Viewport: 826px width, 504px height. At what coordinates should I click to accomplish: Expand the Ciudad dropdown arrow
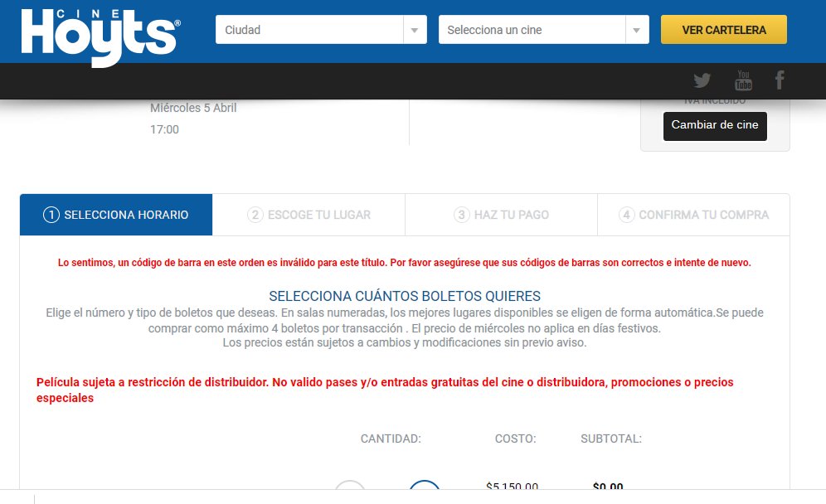click(415, 30)
